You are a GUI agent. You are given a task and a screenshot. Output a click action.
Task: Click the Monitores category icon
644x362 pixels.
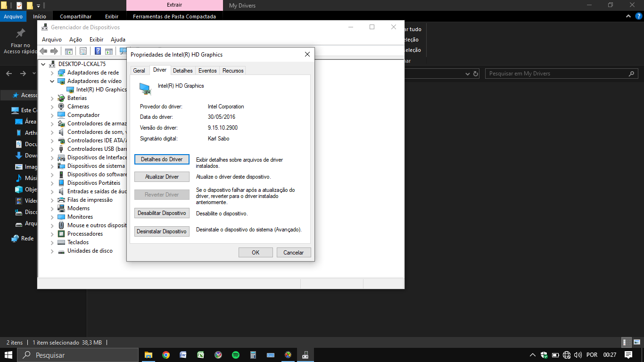[x=61, y=217]
